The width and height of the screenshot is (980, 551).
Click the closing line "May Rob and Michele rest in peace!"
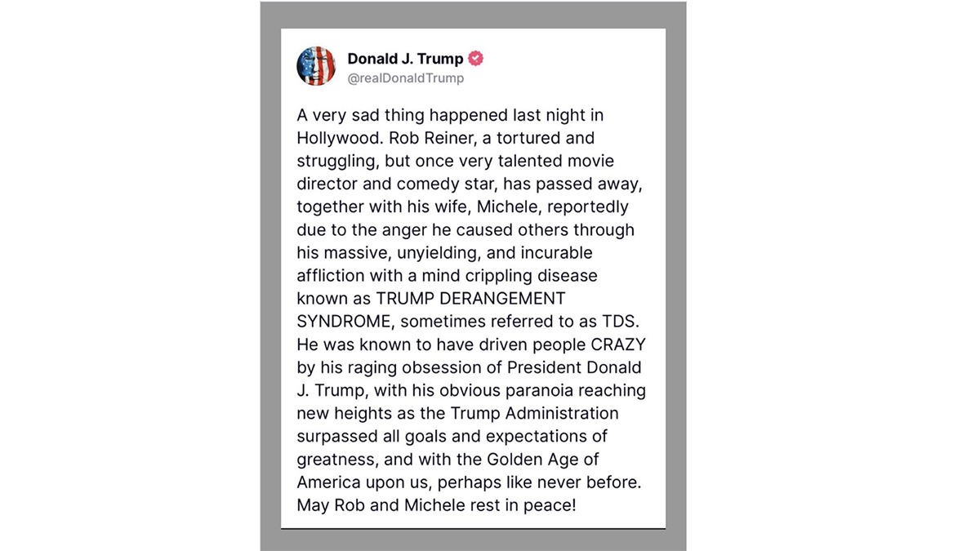point(436,505)
